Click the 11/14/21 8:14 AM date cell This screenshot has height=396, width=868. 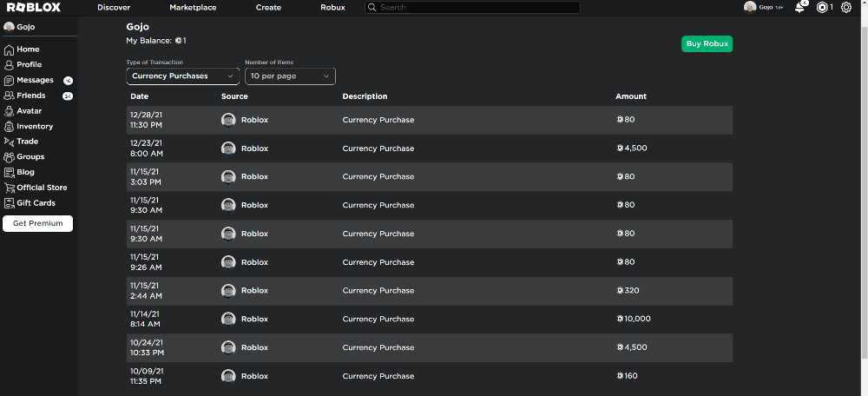point(146,319)
